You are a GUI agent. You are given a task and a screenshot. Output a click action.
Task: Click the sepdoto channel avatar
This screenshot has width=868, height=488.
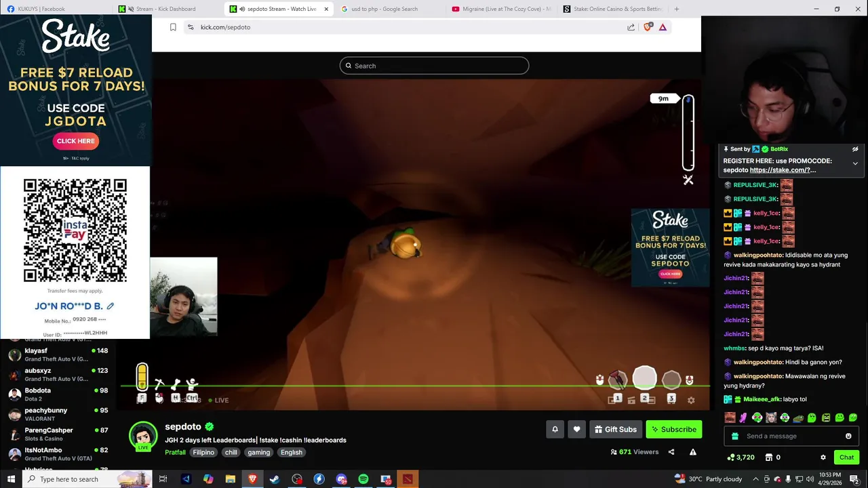pyautogui.click(x=143, y=435)
